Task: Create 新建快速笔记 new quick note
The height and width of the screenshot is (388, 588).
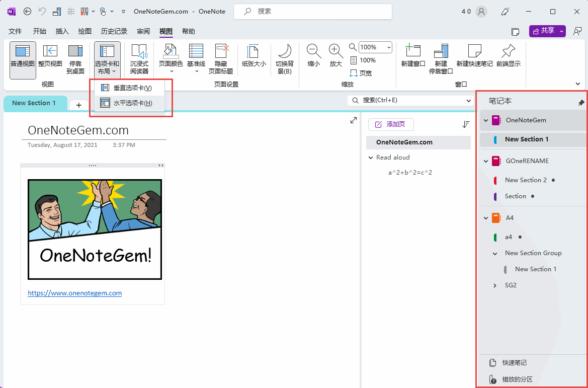Action: point(474,55)
